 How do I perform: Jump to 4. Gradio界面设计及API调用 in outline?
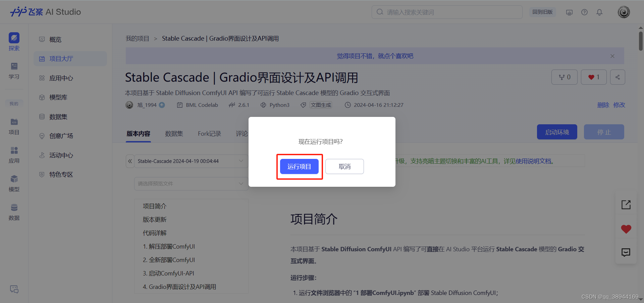click(179, 287)
